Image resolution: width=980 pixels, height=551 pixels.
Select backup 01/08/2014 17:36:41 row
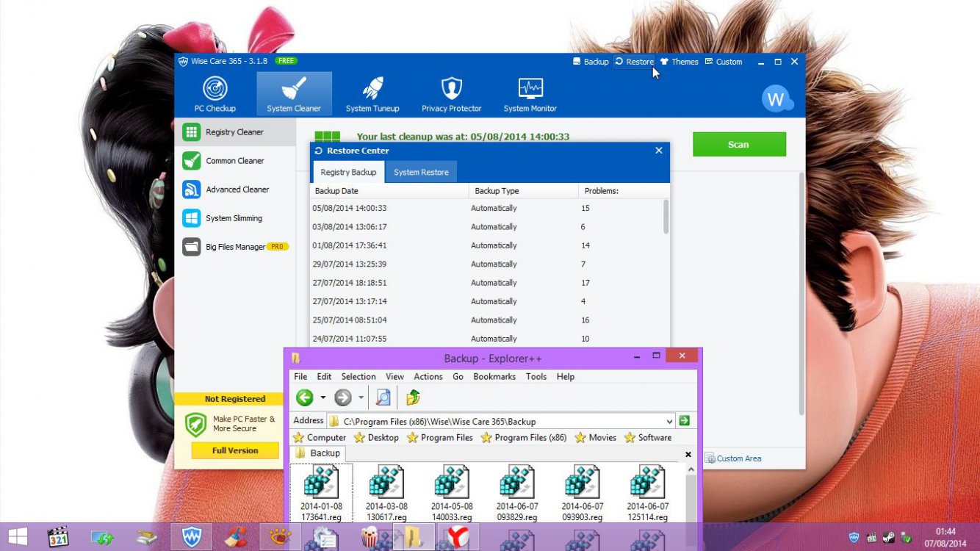point(486,245)
